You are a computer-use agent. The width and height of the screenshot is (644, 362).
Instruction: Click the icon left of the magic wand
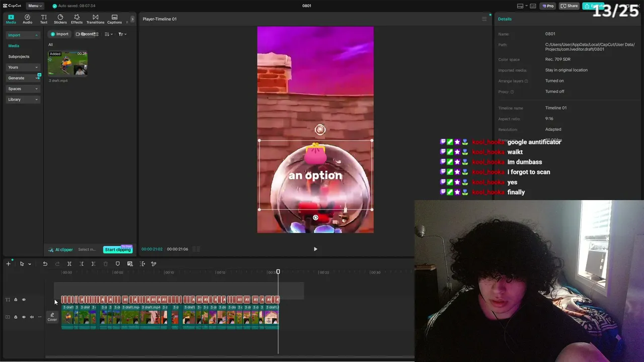[142, 264]
